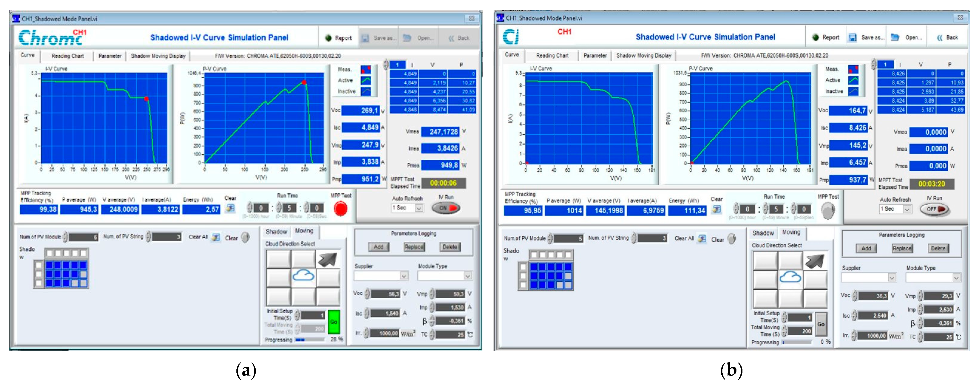Click the center cloud icon in panel (b)

(x=790, y=278)
